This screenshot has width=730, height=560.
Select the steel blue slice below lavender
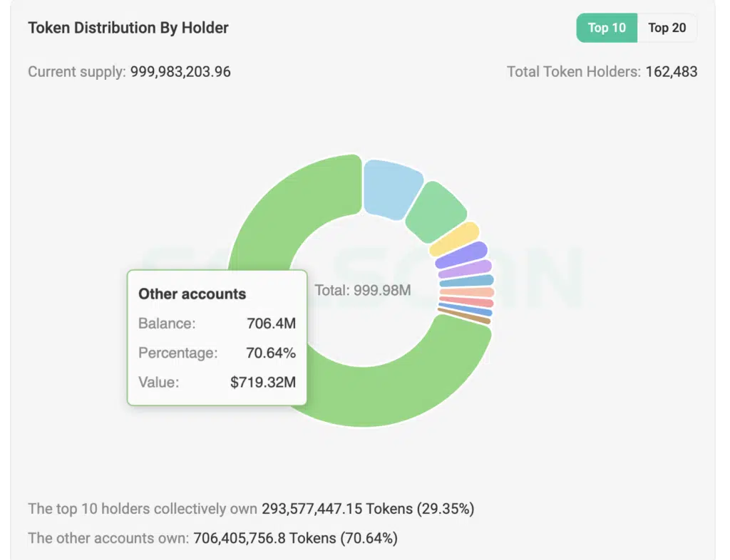click(468, 281)
